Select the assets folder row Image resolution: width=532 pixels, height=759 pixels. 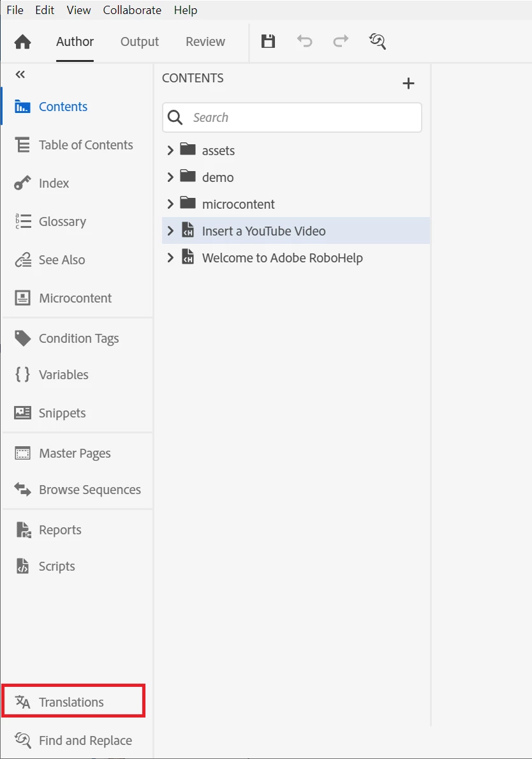pos(296,151)
